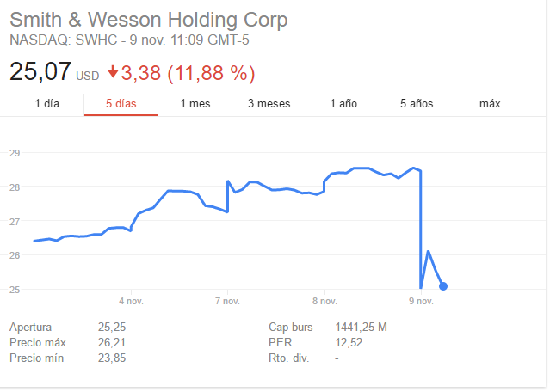The height and width of the screenshot is (392, 550).
Task: Click the 9 nov. date label
Action: coord(421,301)
